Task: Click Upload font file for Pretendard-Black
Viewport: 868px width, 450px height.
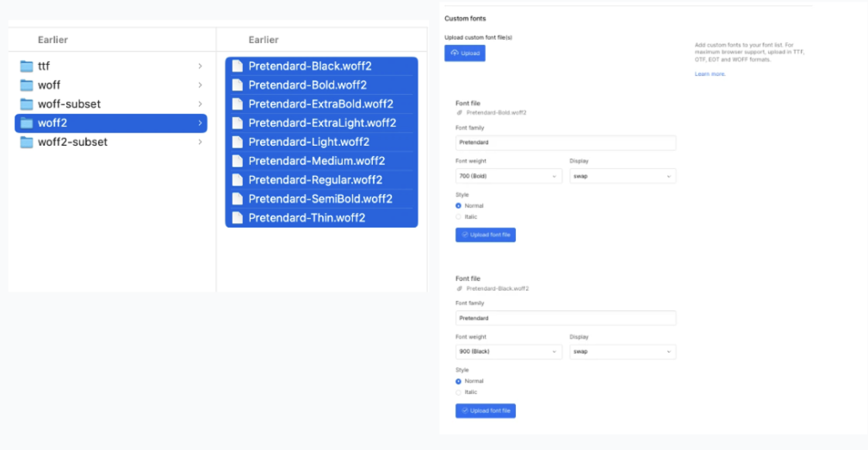Action: click(486, 410)
